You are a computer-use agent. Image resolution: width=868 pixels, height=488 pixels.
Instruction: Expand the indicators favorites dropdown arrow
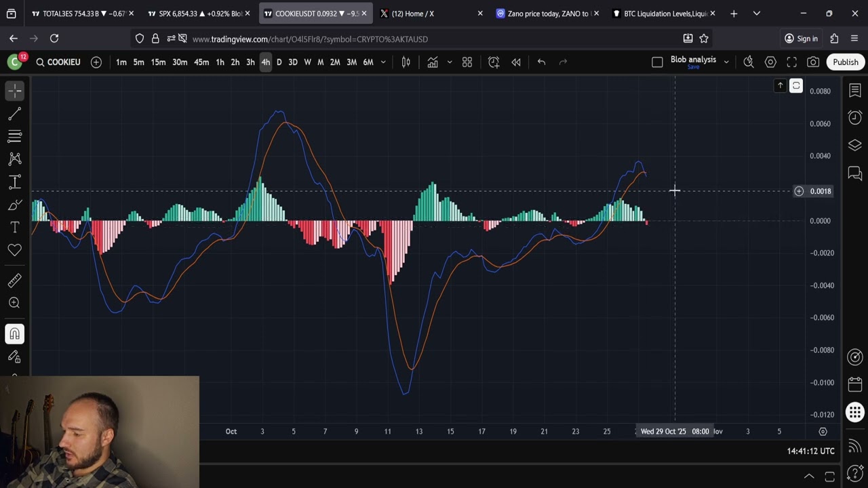tap(449, 62)
